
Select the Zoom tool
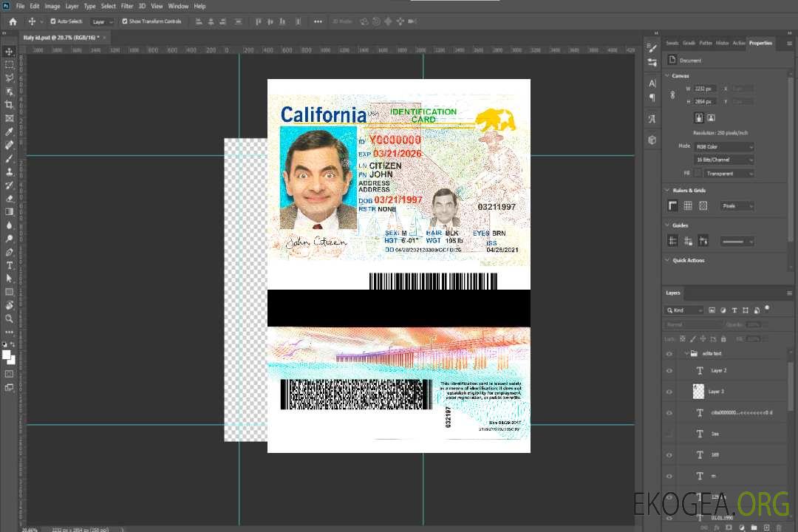9,318
